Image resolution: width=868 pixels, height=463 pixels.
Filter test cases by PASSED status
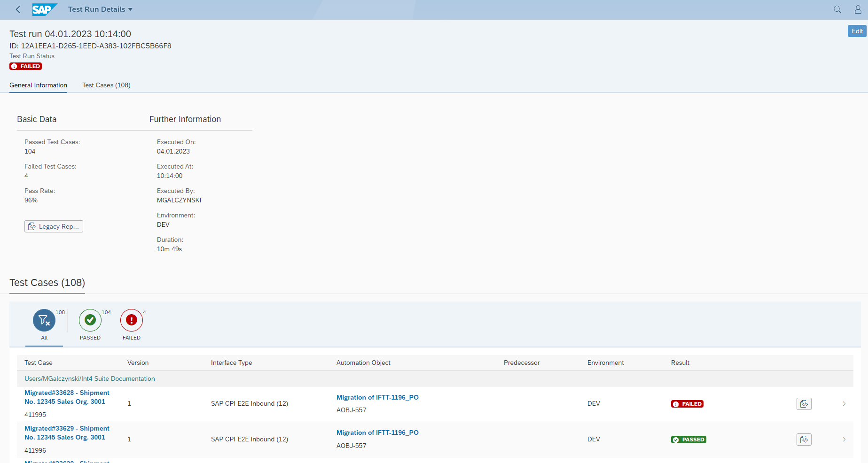point(90,320)
